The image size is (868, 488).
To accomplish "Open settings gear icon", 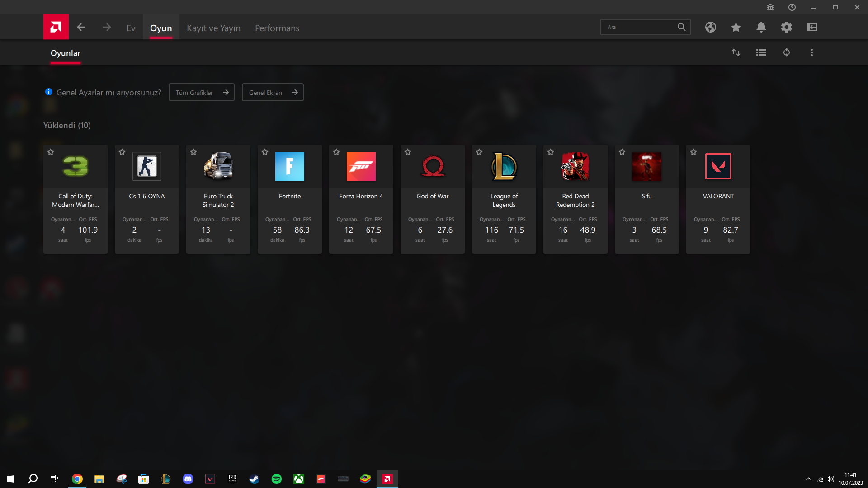I will 786,27.
